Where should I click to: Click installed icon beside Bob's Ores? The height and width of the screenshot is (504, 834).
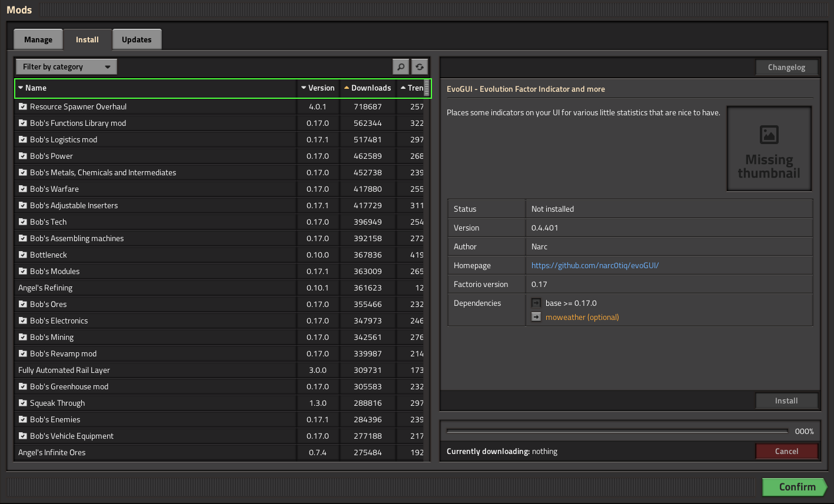(x=23, y=304)
